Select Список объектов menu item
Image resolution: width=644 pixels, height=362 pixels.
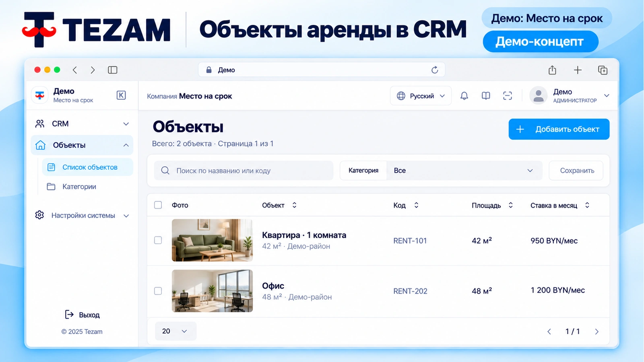click(x=88, y=167)
